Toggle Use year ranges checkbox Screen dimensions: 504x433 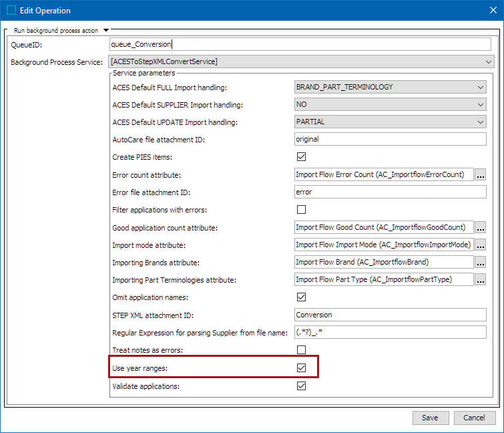(x=301, y=368)
